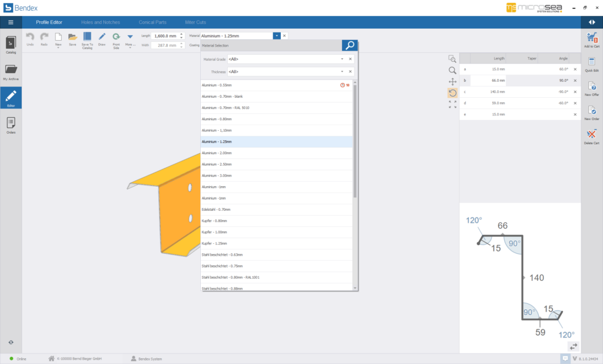Click the Add to Cart icon

(x=592, y=39)
